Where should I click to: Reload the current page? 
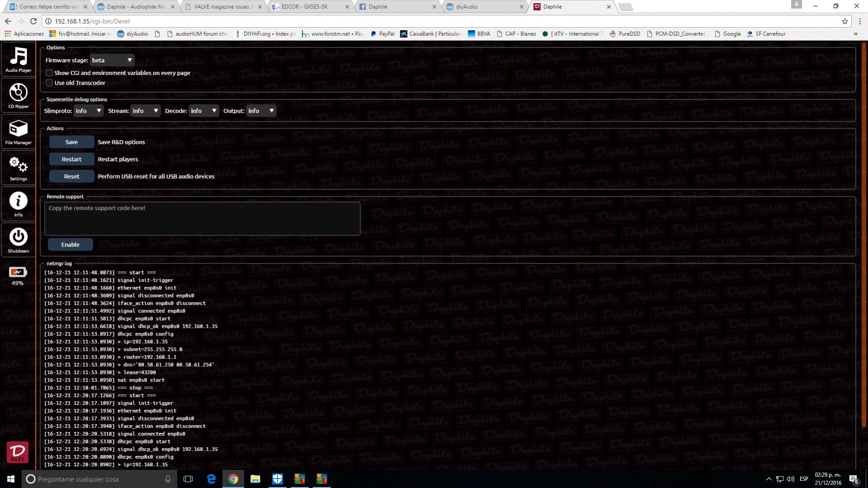33,21
